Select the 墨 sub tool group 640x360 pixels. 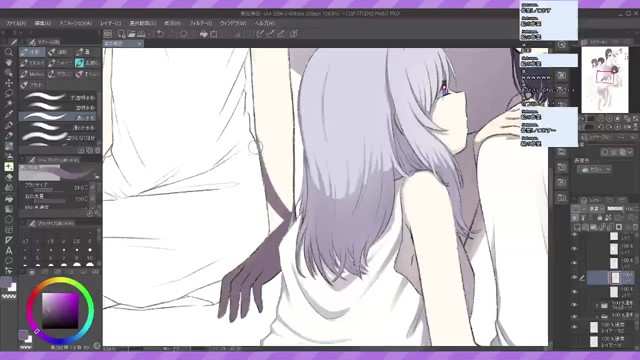[x=87, y=52]
